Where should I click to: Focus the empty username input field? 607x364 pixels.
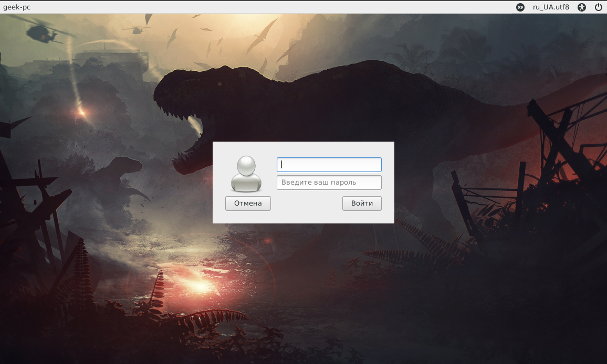pos(329,165)
